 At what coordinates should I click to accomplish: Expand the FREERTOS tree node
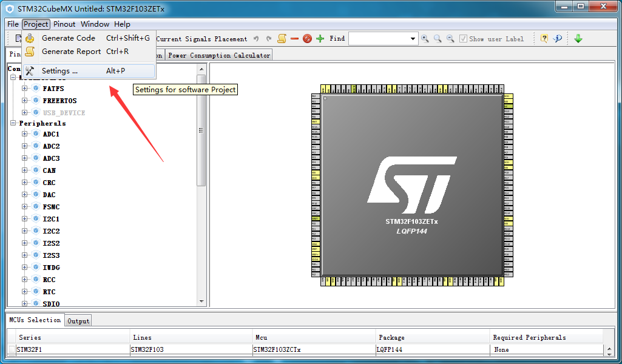click(x=25, y=100)
